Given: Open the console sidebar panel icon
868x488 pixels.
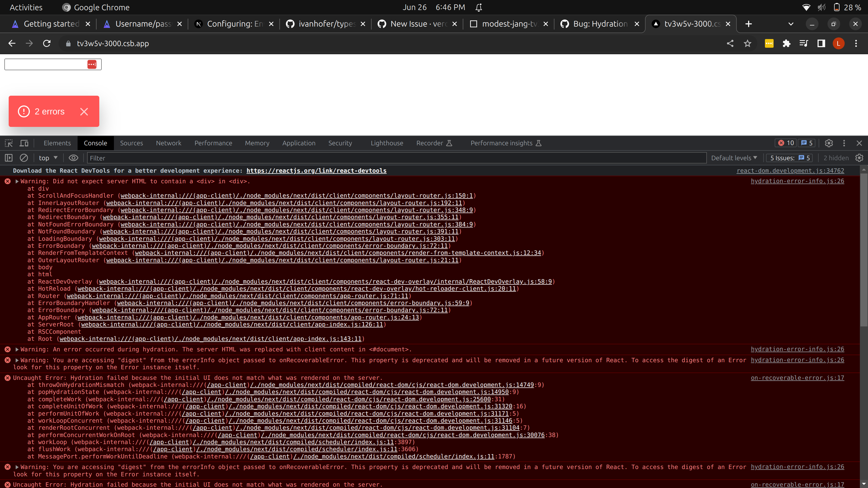Looking at the screenshot, I should click(8, 158).
